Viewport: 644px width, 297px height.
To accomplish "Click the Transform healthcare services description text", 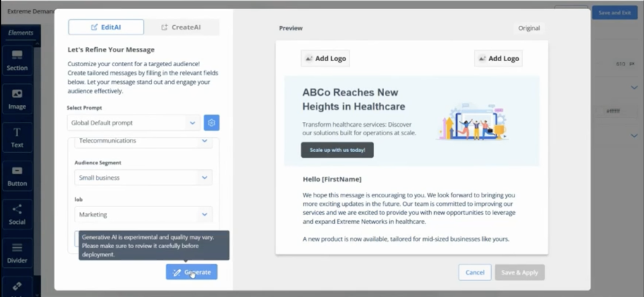I will pos(360,128).
